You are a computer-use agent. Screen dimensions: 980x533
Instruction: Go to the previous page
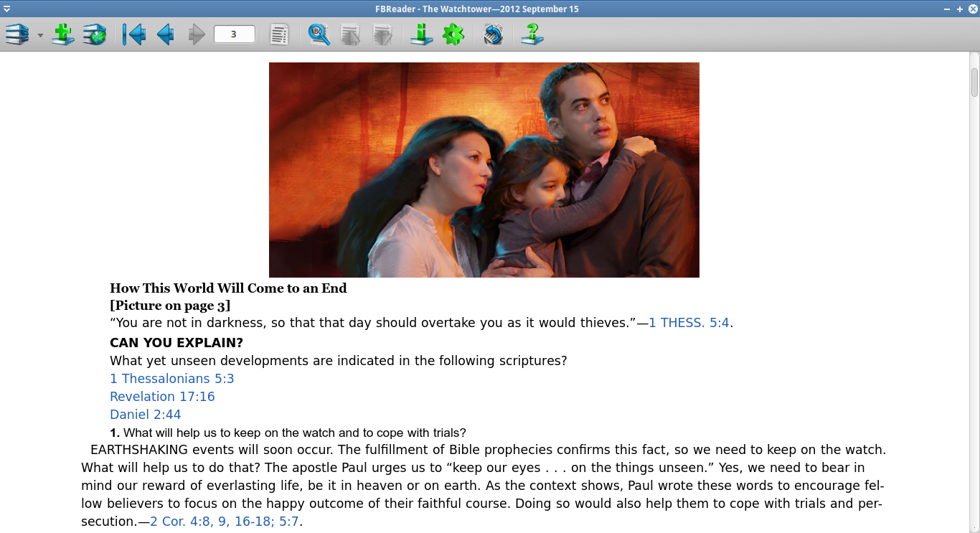(x=165, y=34)
